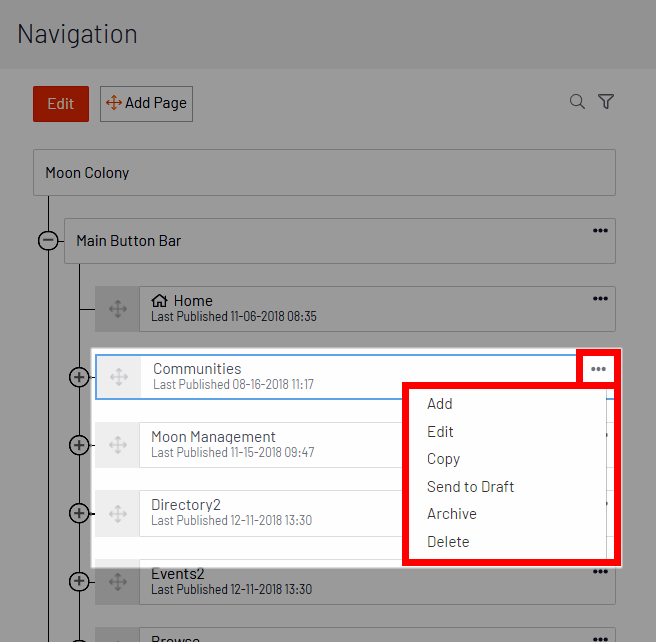Open three-dot menu for Home page
Viewport: 656px width, 642px height.
coord(600,299)
